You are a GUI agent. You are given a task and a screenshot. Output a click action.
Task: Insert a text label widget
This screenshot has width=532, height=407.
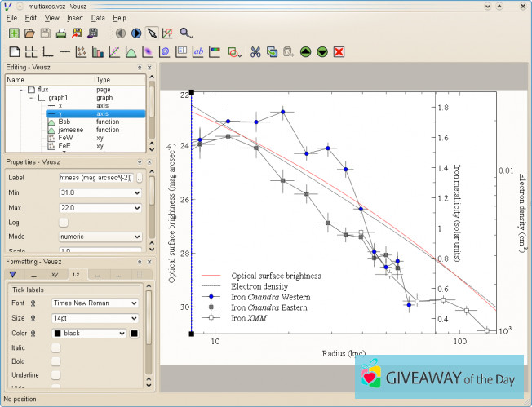(x=197, y=52)
